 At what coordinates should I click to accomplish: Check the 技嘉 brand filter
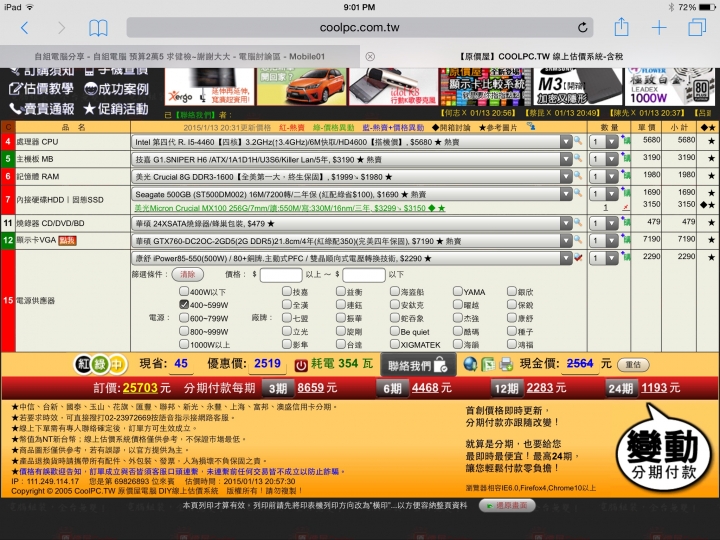pos(287,291)
